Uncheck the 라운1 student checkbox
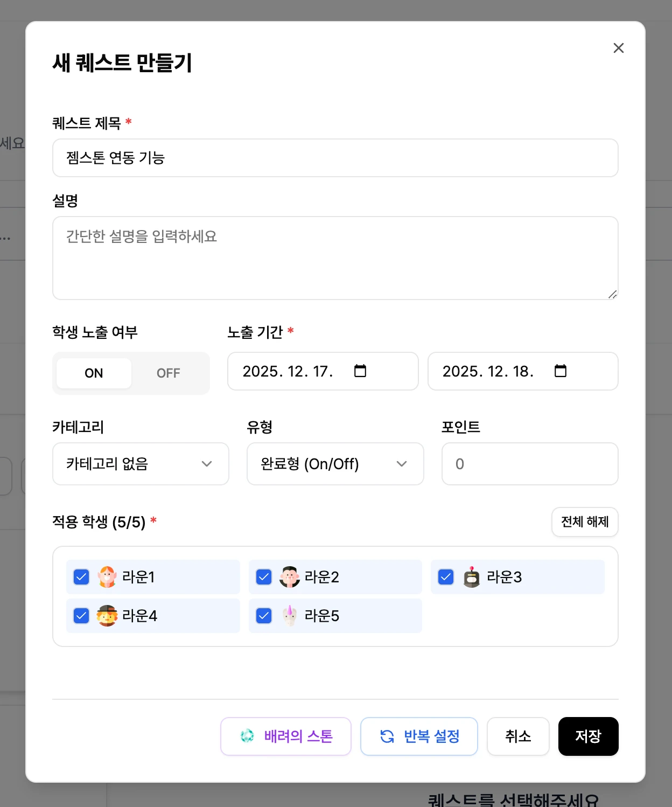This screenshot has height=807, width=672. point(81,577)
